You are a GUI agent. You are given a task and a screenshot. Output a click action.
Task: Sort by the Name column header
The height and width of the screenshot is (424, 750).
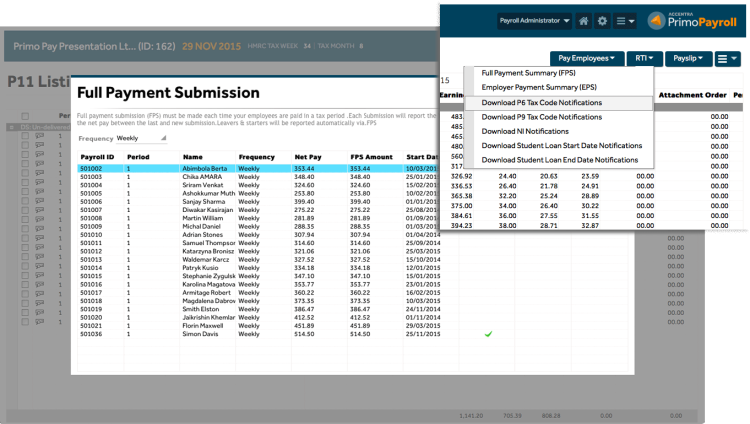tap(192, 157)
